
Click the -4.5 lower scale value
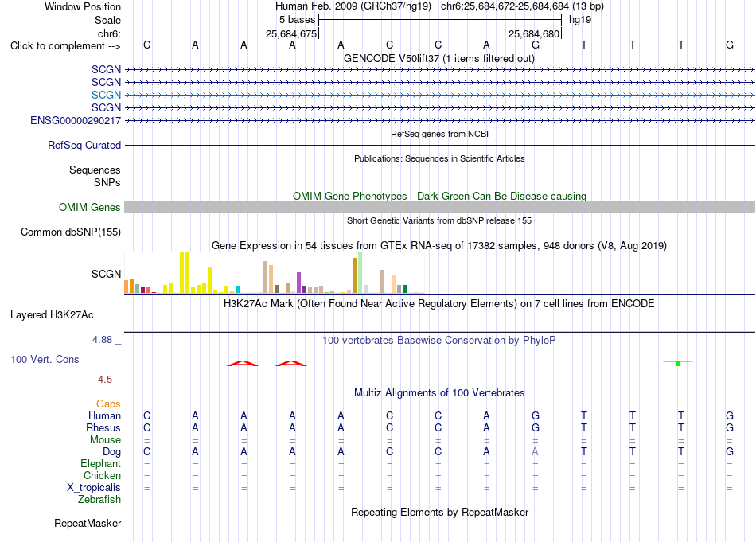click(x=103, y=380)
